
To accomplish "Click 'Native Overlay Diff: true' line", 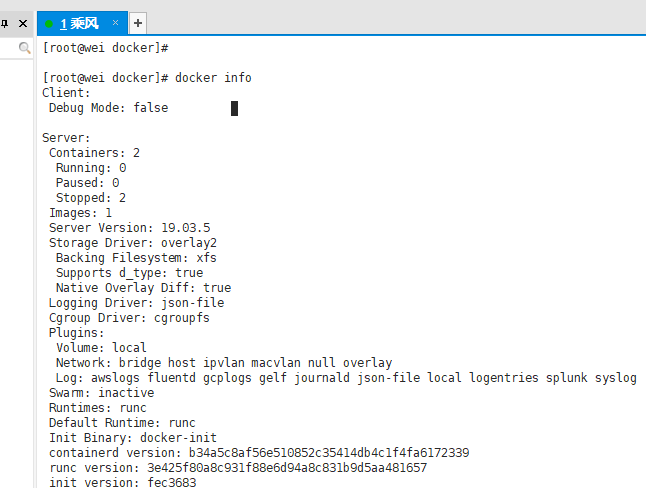I will [143, 288].
